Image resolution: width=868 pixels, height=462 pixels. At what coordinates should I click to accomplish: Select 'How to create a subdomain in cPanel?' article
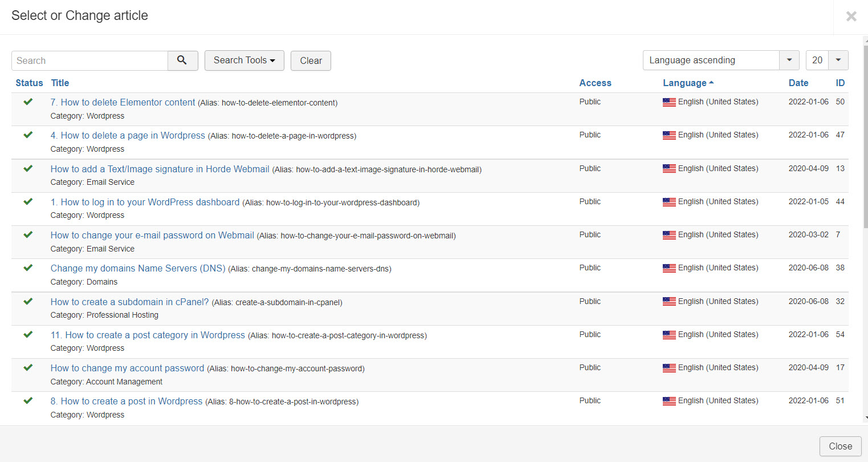click(x=129, y=302)
